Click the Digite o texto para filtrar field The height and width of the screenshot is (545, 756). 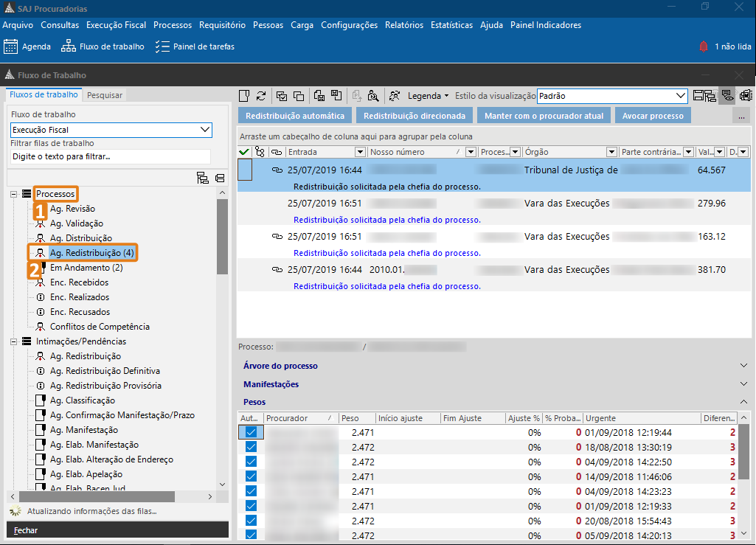111,156
